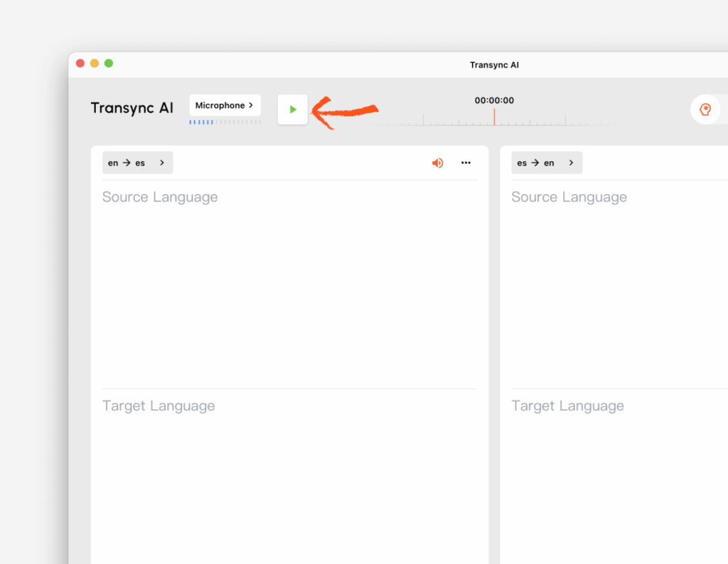Mute the speaker icon in en→es panel
This screenshot has height=564, width=728.
[437, 163]
